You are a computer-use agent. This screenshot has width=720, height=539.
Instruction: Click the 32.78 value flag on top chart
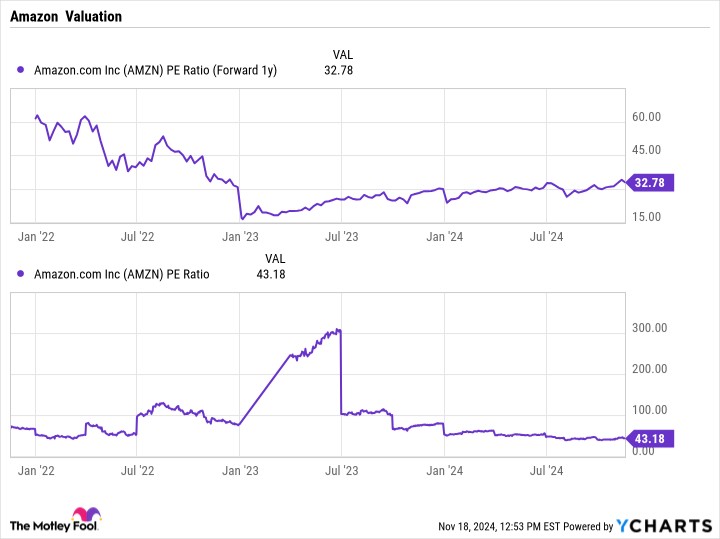(x=649, y=183)
